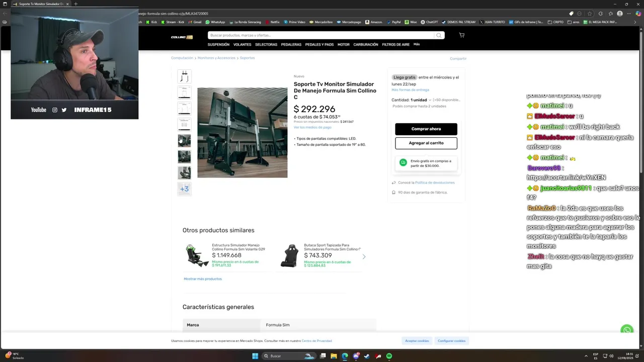
Task: Click the next arrow in similar products carousel
Action: [364, 256]
